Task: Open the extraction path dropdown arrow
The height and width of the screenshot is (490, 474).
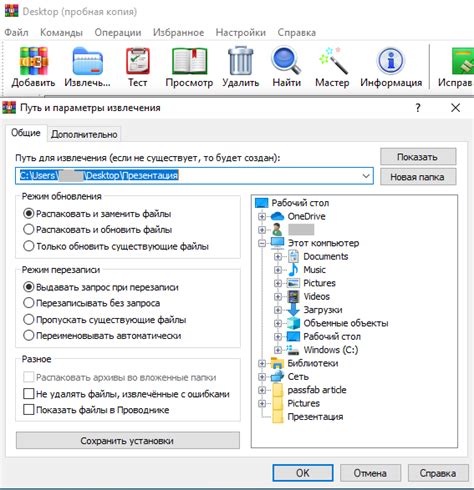Action: pos(366,176)
